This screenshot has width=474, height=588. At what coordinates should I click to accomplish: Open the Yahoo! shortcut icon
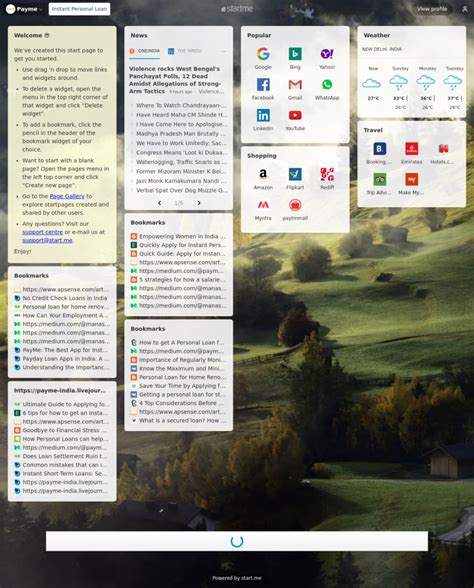click(x=327, y=54)
